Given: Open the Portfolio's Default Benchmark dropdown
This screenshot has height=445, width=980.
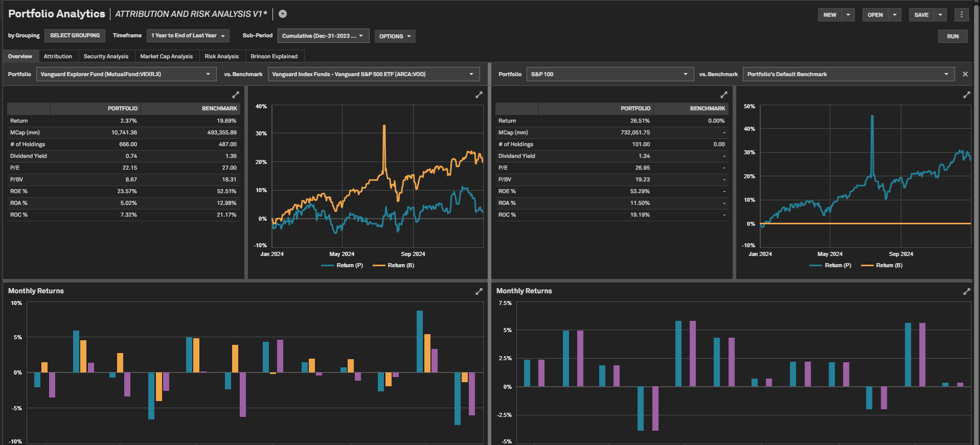Looking at the screenshot, I should (848, 74).
